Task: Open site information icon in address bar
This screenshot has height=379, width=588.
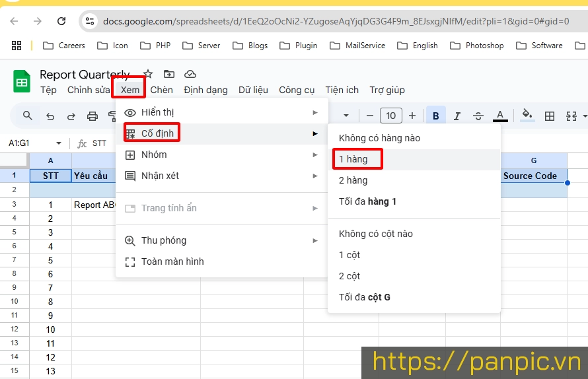Action: (x=90, y=21)
